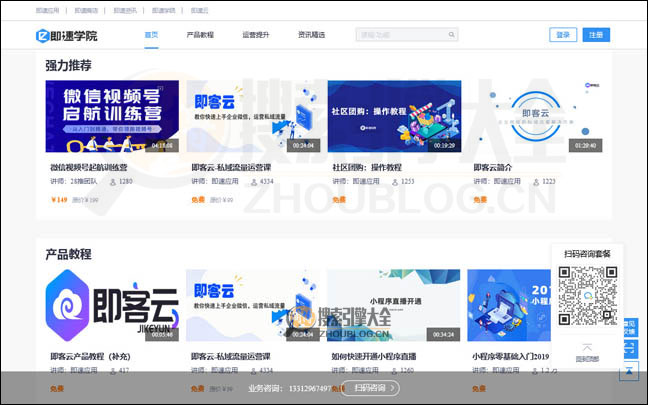Screen dimensions: 648x405
Task: Click the 登录 button
Action: coord(563,35)
